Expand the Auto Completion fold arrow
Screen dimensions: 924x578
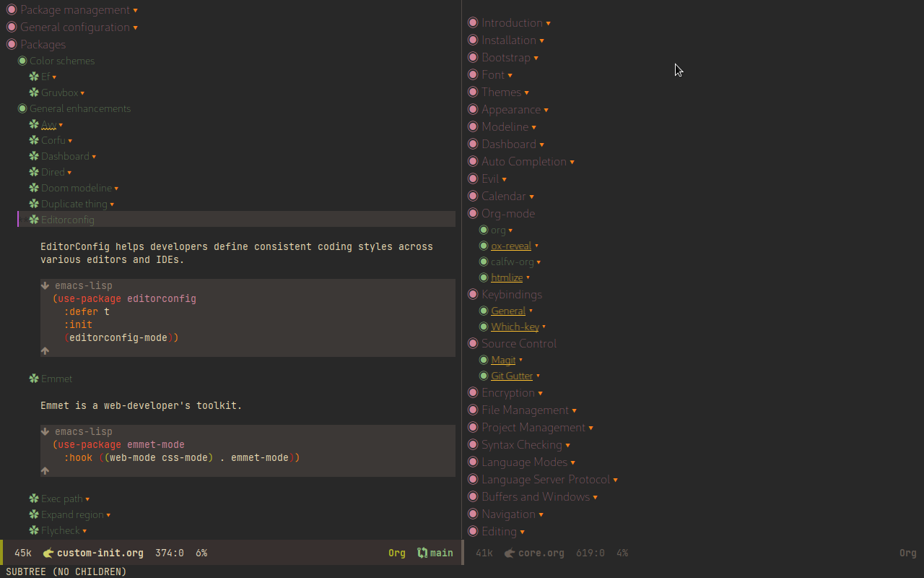click(x=572, y=163)
